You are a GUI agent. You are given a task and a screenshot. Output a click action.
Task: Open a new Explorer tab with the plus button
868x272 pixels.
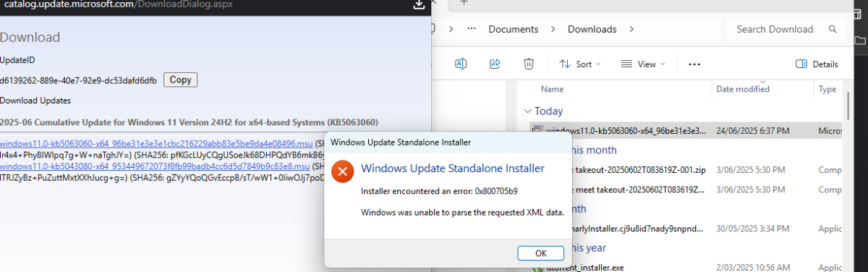pyautogui.click(x=464, y=3)
